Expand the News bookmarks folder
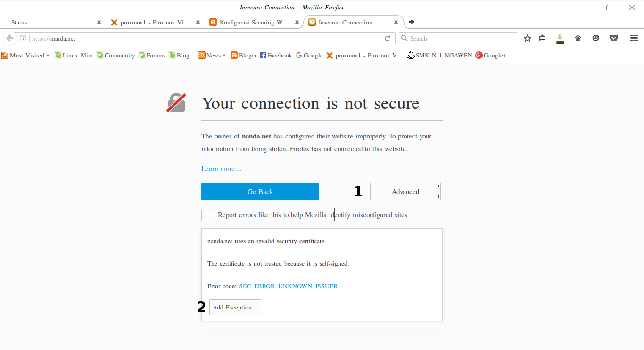Viewport: 644px width, 350px height. click(x=212, y=55)
